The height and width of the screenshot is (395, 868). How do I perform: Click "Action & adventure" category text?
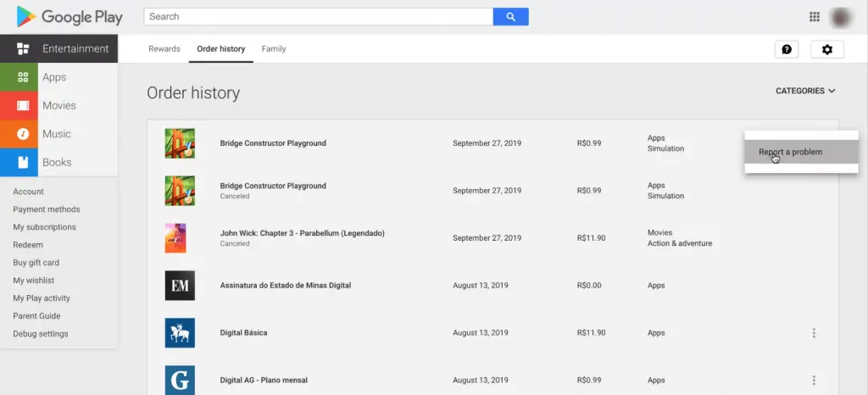680,243
